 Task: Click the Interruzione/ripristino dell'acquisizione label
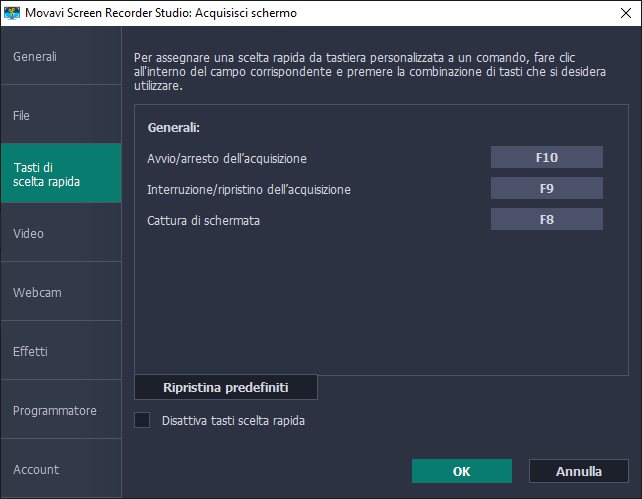[248, 189]
